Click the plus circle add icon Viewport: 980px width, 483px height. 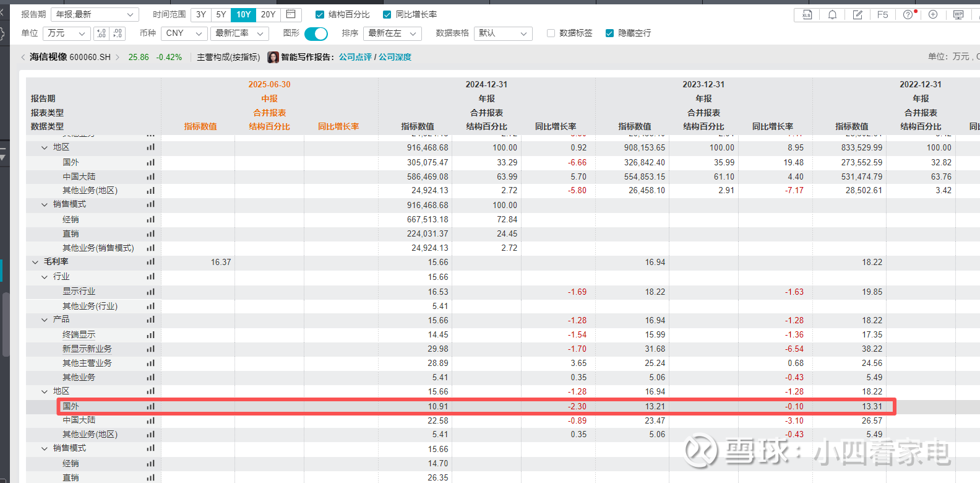933,14
